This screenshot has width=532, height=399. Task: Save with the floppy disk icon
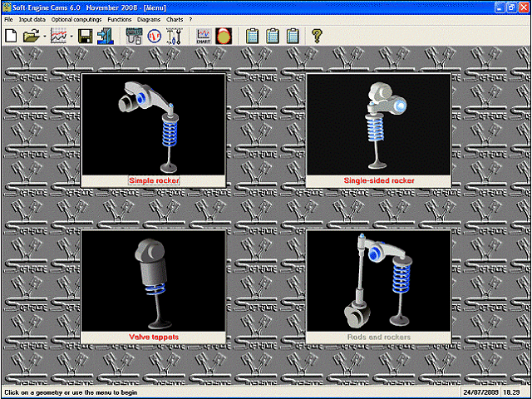click(85, 36)
